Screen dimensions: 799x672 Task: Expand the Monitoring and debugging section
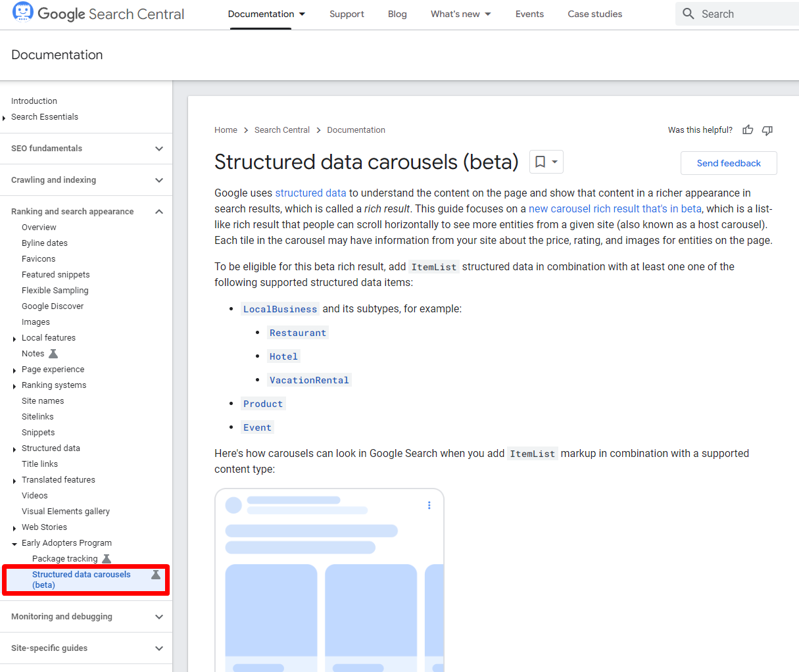[159, 617]
